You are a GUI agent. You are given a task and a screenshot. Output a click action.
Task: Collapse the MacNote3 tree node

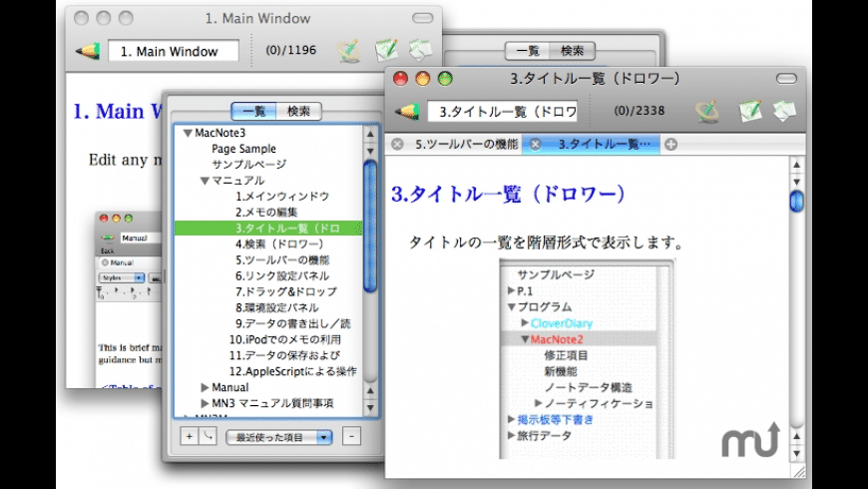tap(188, 133)
